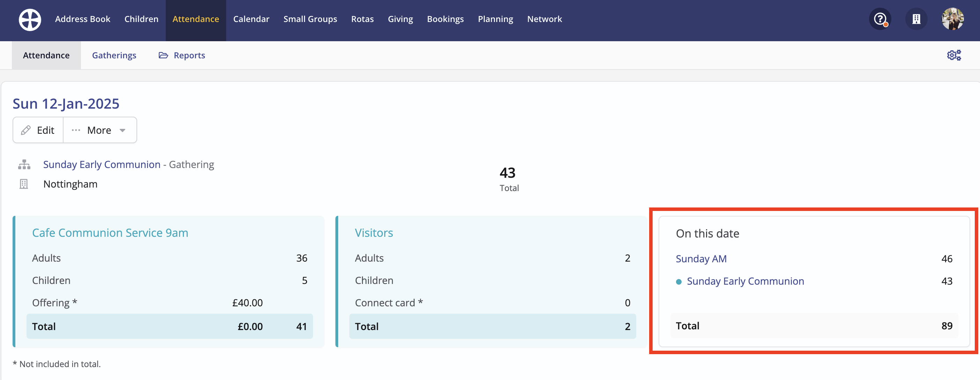Select the Attendance sub-tab
Viewport: 980px width, 380px height.
click(46, 56)
